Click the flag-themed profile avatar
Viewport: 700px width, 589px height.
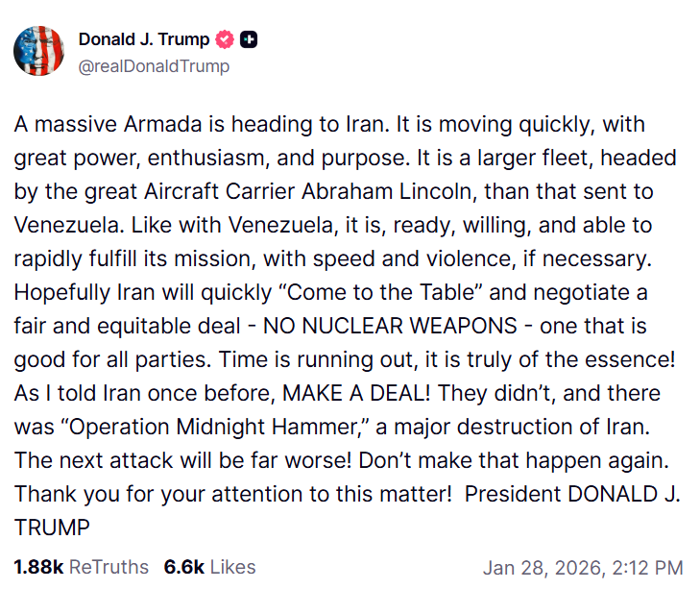38,53
